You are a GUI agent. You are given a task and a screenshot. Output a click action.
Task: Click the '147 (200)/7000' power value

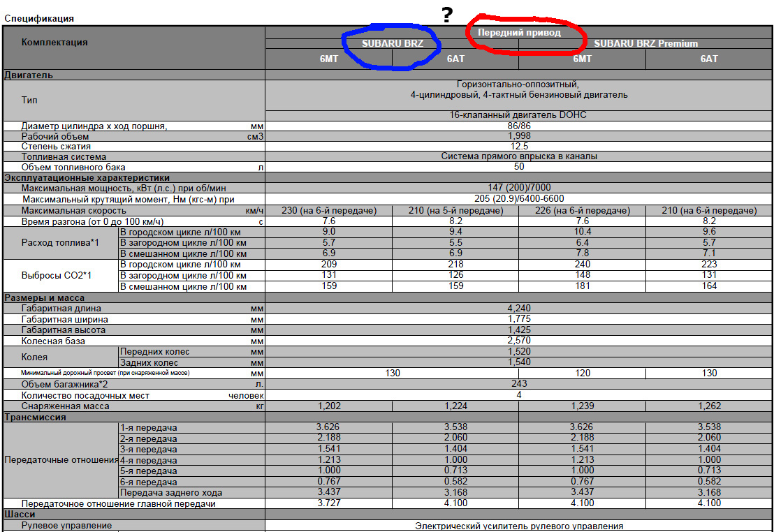(x=519, y=188)
